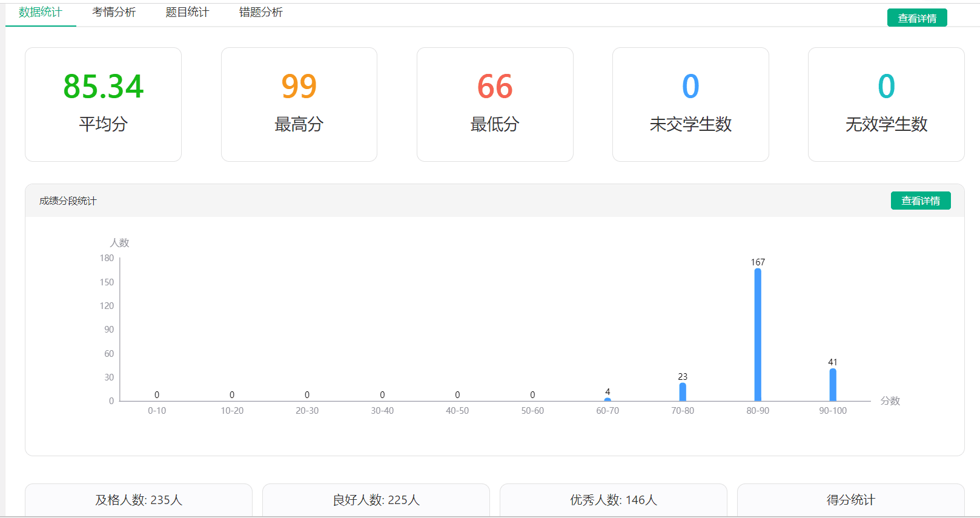Screen dimensions: 980x518
Task: Open the 及格人数: 235人 panel
Action: 139,500
